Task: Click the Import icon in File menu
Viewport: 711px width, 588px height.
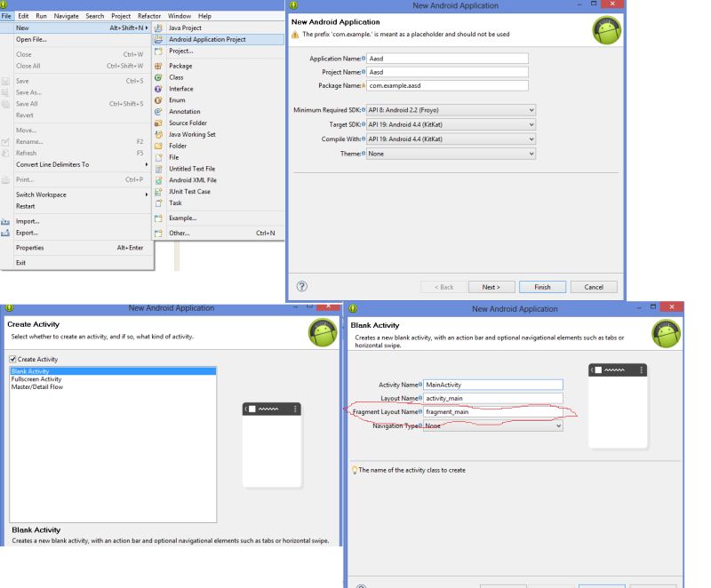Action: click(5, 222)
